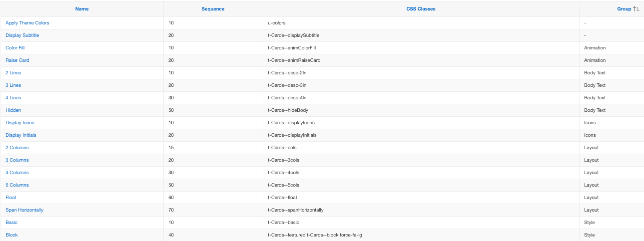The width and height of the screenshot is (644, 241).
Task: Open Display Icons option
Action: click(x=20, y=123)
